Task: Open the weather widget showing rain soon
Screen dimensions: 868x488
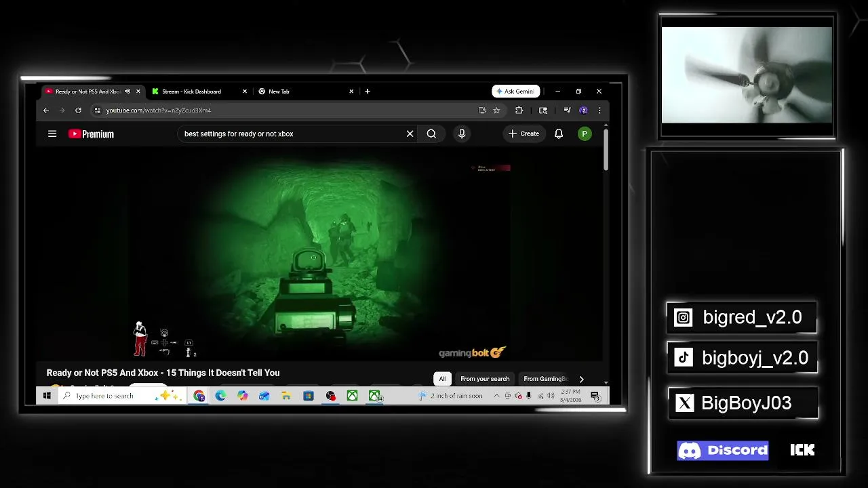Action: click(x=451, y=396)
